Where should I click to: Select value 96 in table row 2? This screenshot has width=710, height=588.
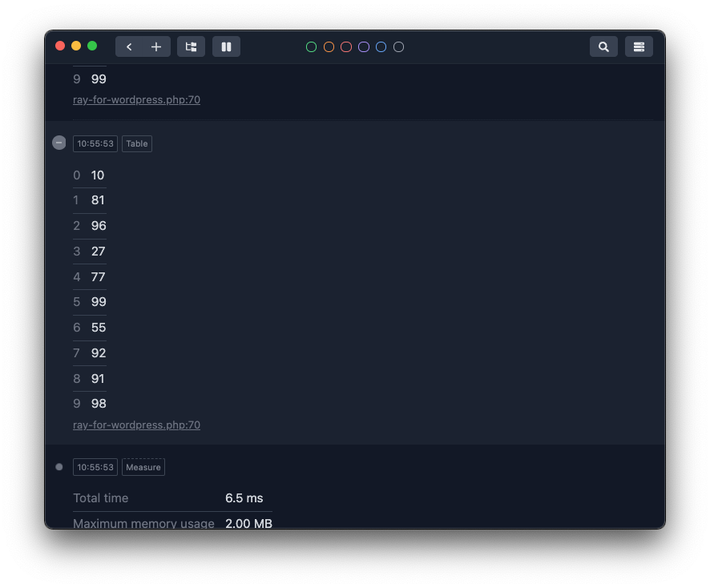point(99,226)
